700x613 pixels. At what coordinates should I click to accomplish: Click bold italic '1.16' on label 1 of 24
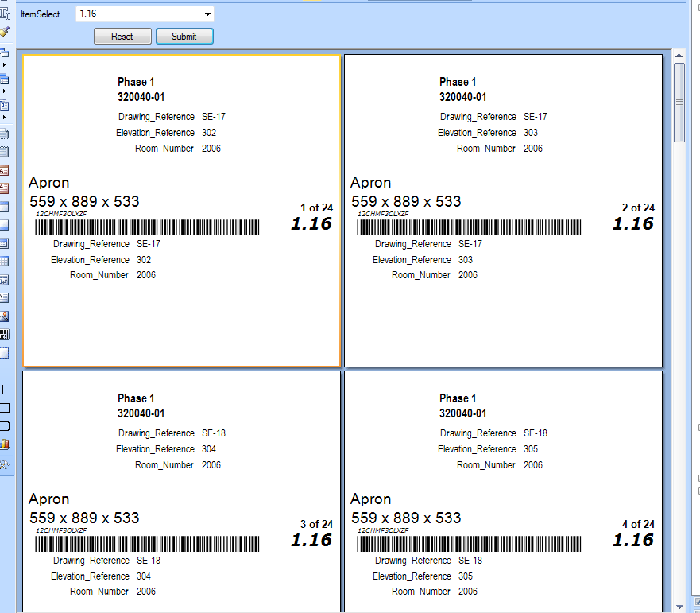(311, 223)
